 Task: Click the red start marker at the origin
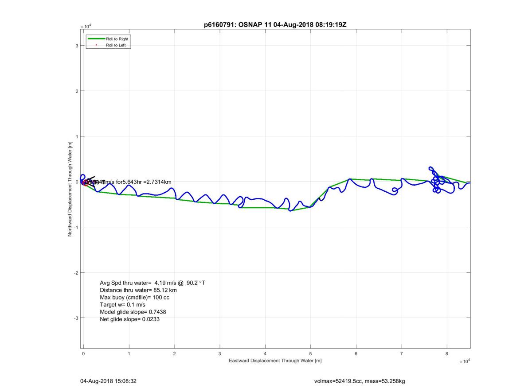pyautogui.click(x=85, y=182)
